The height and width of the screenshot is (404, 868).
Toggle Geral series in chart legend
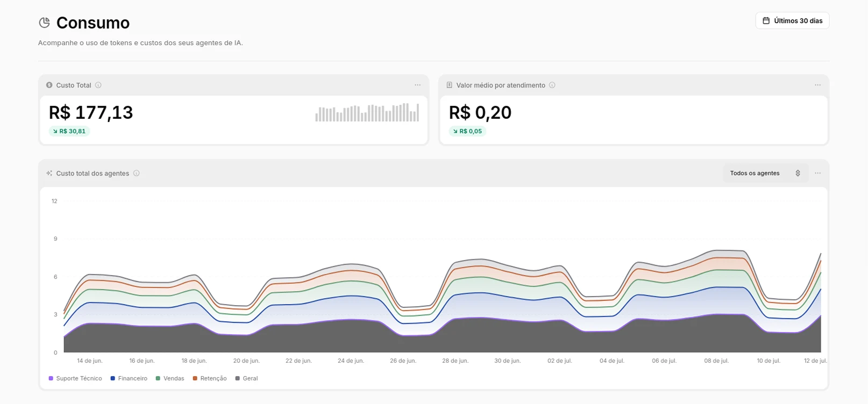pos(247,378)
